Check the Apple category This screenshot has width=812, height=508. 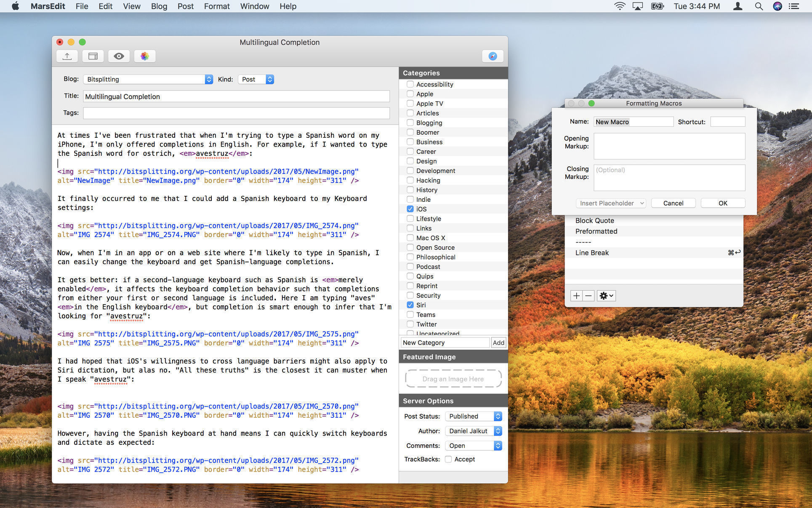click(410, 94)
